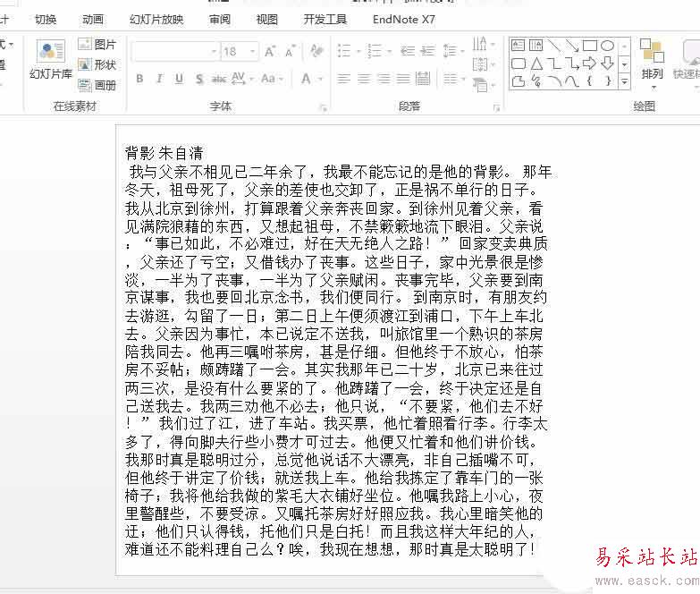Select the Freeform shape tool
This screenshot has width=700, height=594.
tap(518, 81)
